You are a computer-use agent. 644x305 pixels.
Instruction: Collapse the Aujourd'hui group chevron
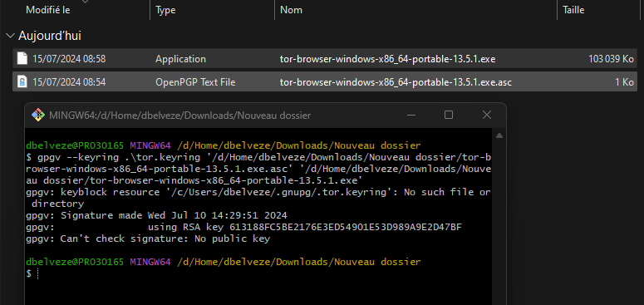10,36
